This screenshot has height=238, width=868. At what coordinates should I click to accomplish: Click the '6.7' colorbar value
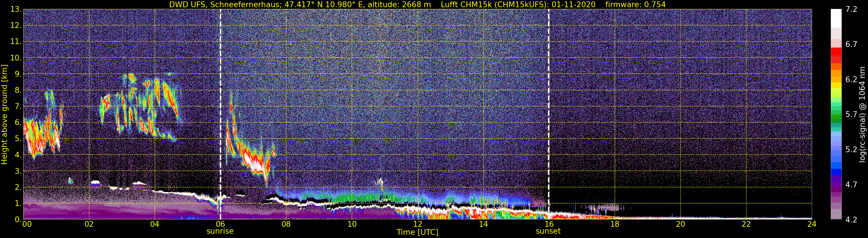851,44
